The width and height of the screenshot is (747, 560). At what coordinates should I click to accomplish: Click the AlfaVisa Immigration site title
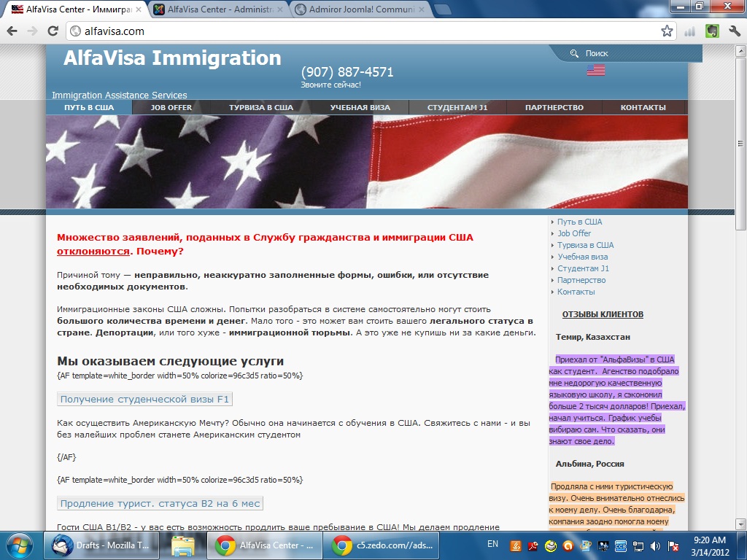172,58
